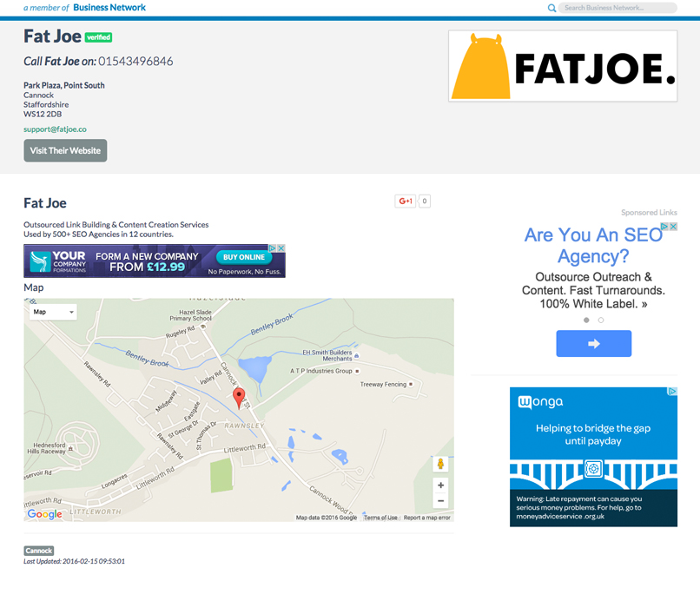
Task: Click the Hazel Slade Primary School marker
Action: click(203, 327)
